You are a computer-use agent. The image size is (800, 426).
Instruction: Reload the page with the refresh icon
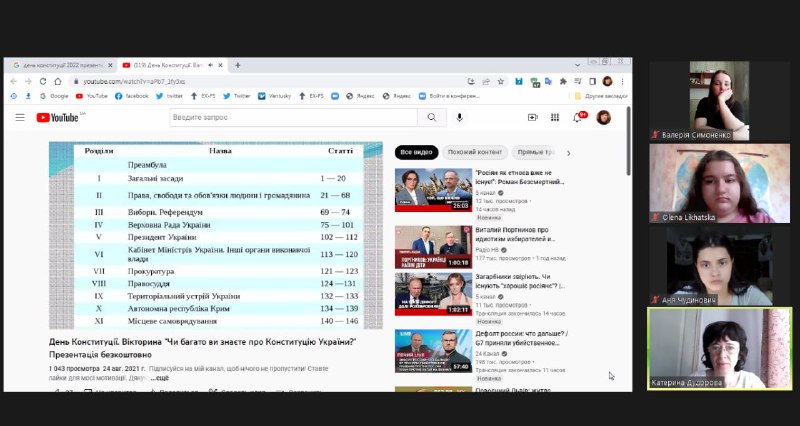click(x=43, y=81)
